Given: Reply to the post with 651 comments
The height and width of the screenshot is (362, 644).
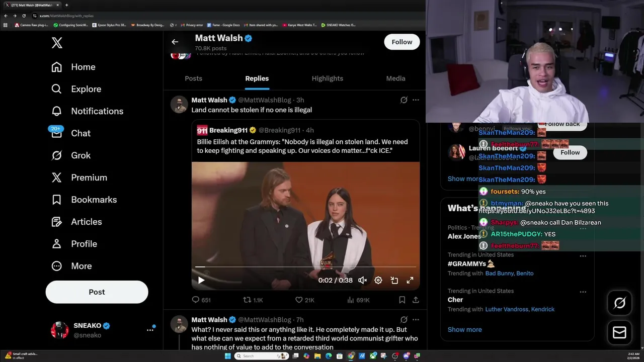Looking at the screenshot, I should 201,300.
